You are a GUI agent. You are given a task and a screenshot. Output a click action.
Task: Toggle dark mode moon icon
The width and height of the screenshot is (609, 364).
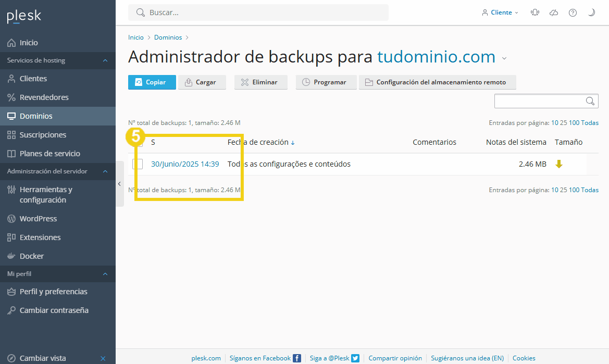tap(591, 12)
